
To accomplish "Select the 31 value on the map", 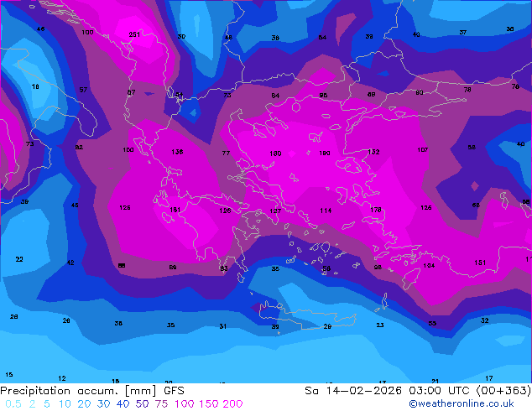I will coord(222,326).
